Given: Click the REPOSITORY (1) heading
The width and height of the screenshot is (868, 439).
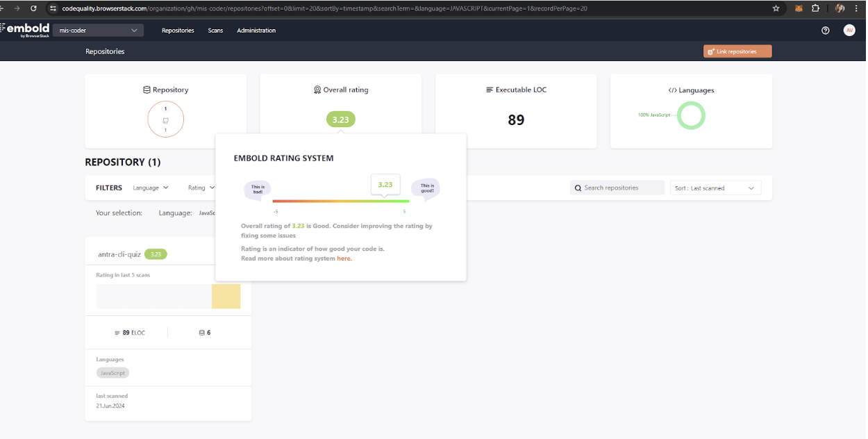Looking at the screenshot, I should coord(123,162).
